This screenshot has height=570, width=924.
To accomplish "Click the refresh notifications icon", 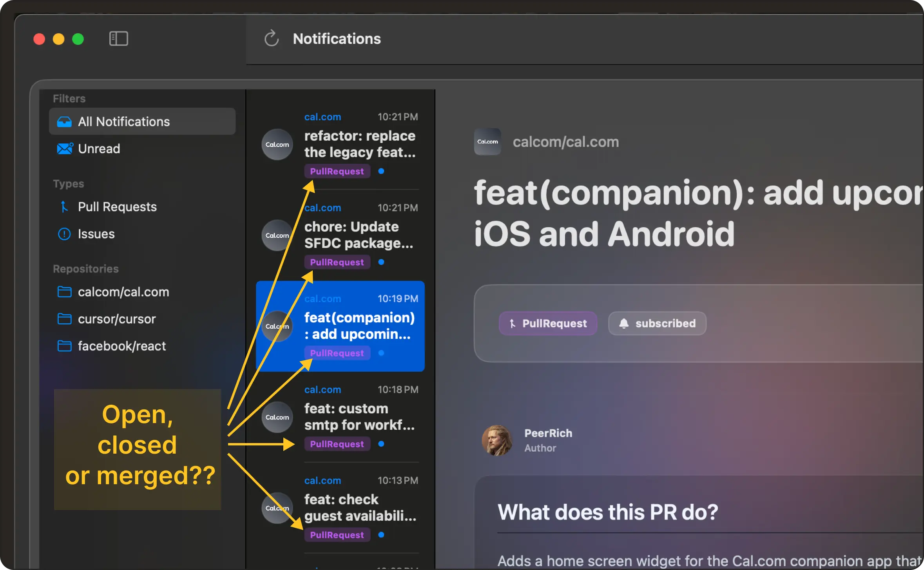I will click(271, 39).
